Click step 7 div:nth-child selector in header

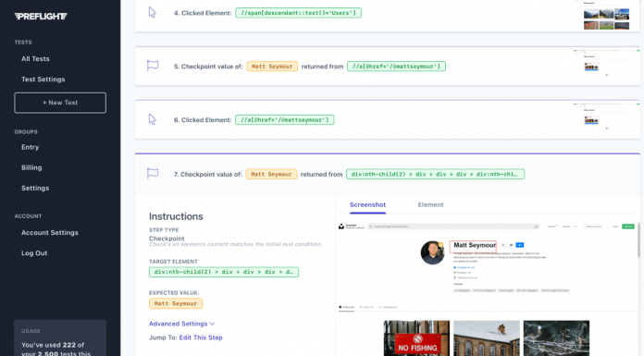tap(436, 174)
